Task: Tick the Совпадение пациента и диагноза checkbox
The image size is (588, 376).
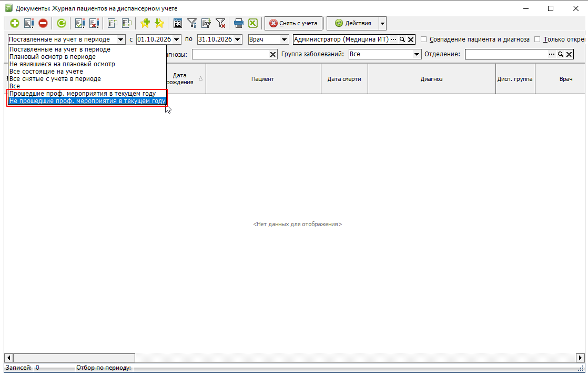Action: [424, 39]
